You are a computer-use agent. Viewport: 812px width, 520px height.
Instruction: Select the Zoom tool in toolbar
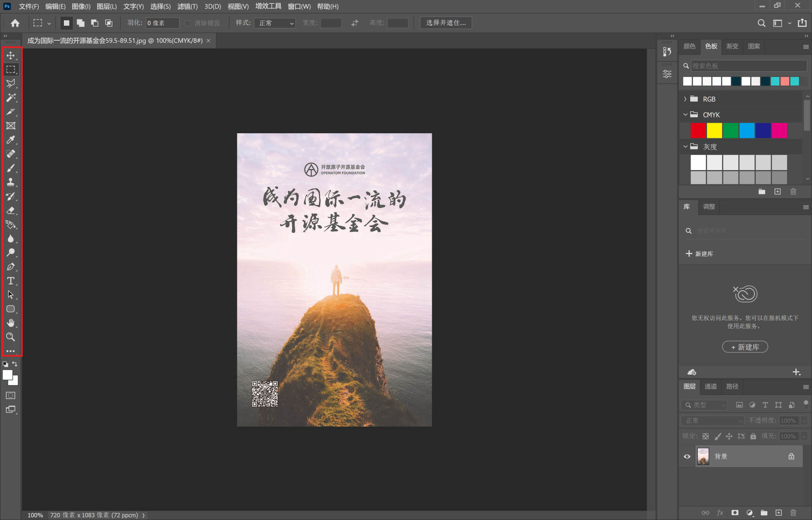(x=11, y=337)
